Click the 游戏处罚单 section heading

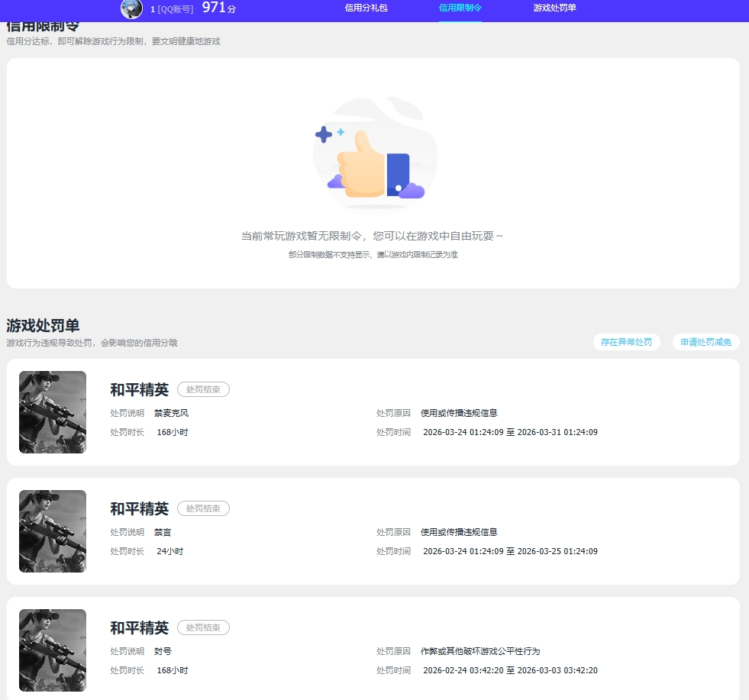coord(43,326)
